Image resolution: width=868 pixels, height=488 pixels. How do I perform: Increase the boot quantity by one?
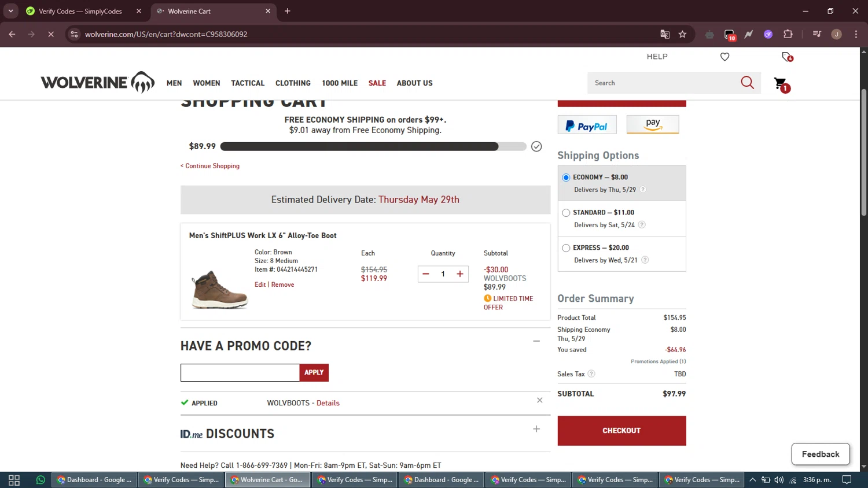[460, 274]
